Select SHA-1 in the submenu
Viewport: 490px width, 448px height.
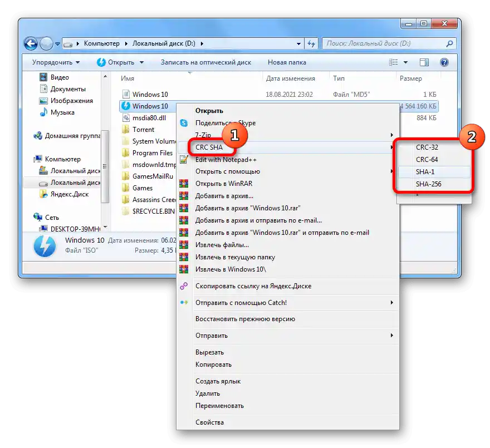click(425, 171)
